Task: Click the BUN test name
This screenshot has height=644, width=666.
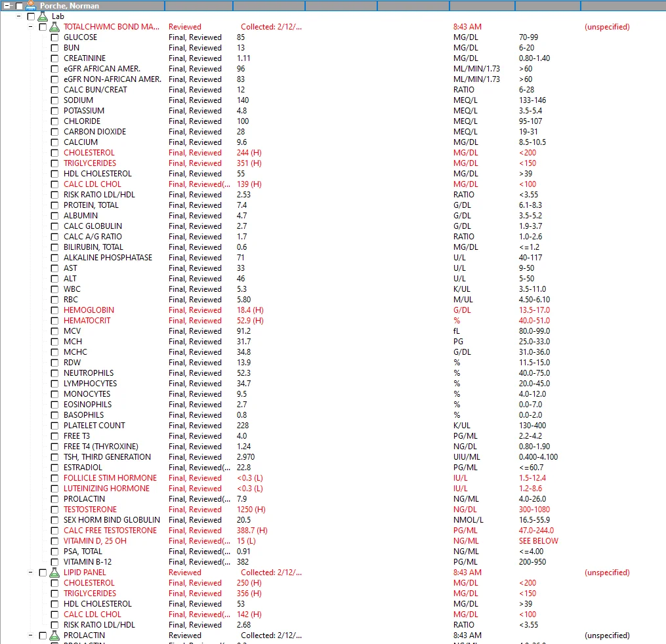Action: (x=72, y=48)
